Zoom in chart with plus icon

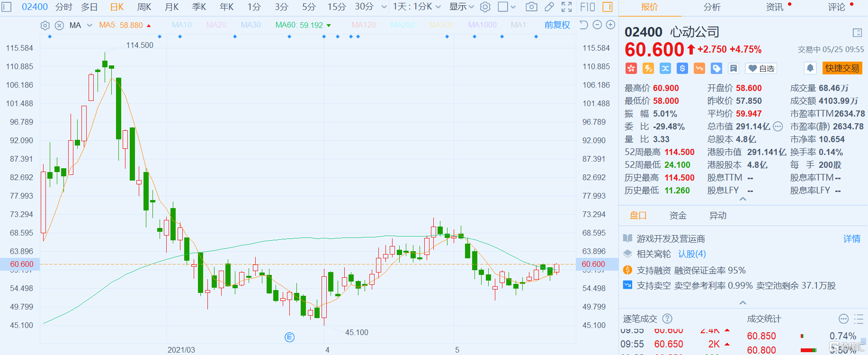[x=611, y=25]
